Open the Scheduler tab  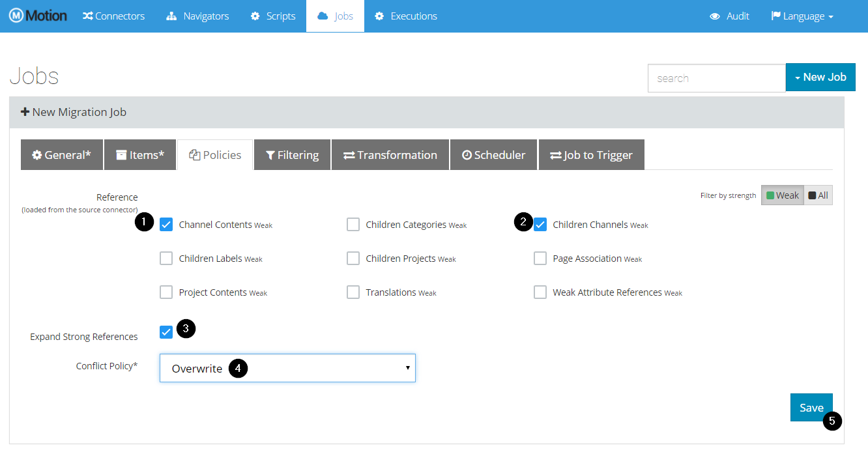click(x=493, y=154)
